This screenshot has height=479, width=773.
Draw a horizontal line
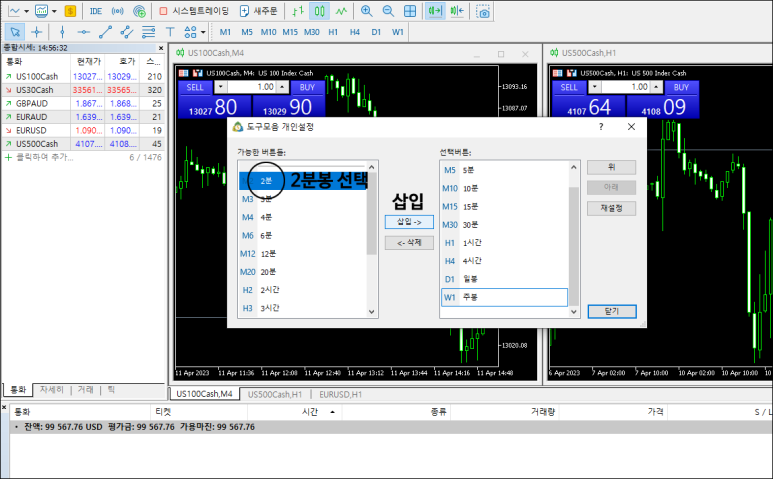(83, 32)
